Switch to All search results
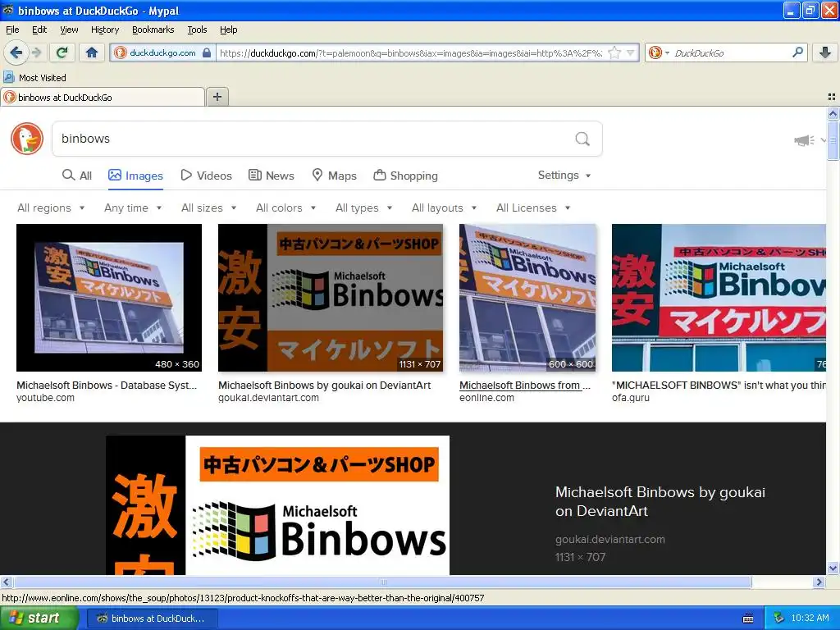Viewport: 840px width, 630px height. pyautogui.click(x=77, y=176)
